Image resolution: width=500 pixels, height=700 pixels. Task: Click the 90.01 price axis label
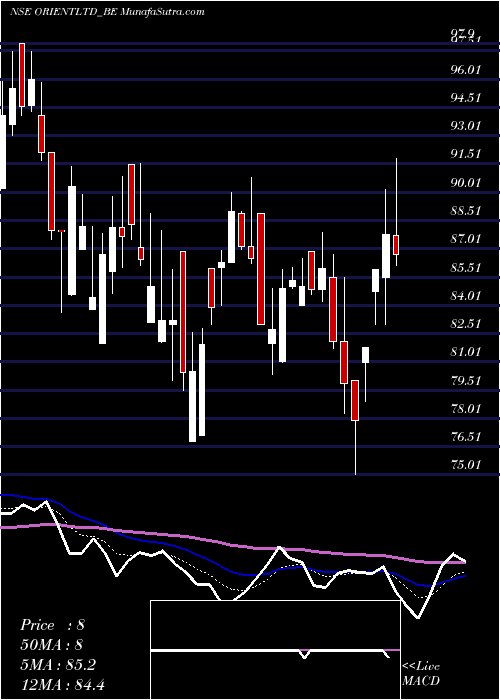coord(466,183)
